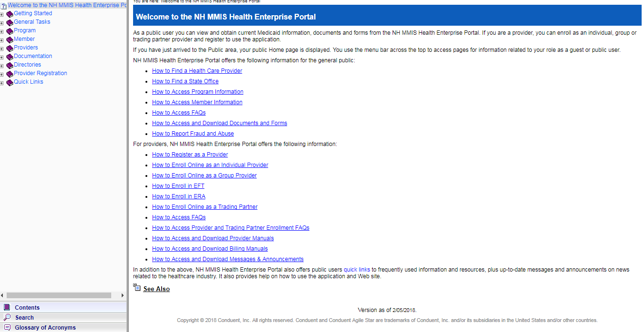
Task: Expand the Documentation tree node
Action: (x=2, y=58)
